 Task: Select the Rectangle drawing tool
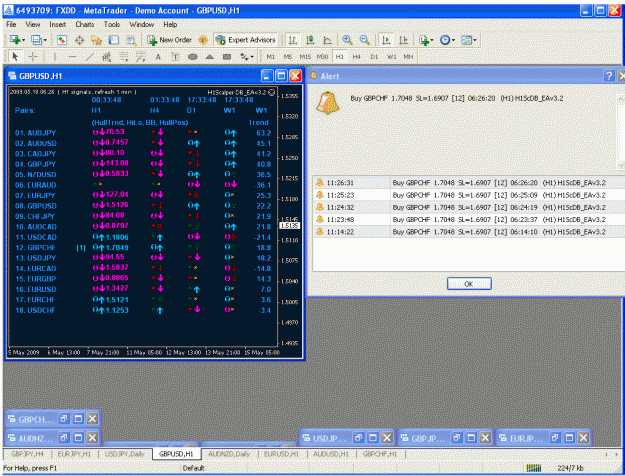[x=227, y=57]
